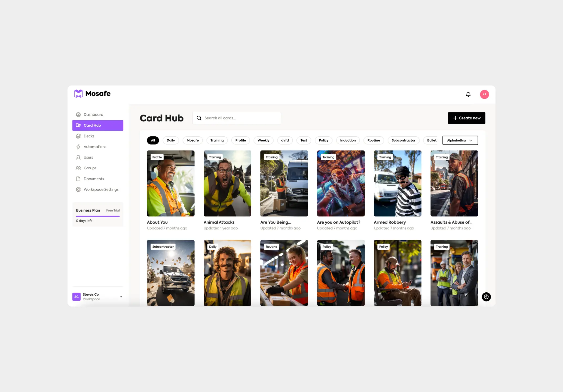
Task: Click the Business Plan trial progress bar
Action: pos(97,216)
